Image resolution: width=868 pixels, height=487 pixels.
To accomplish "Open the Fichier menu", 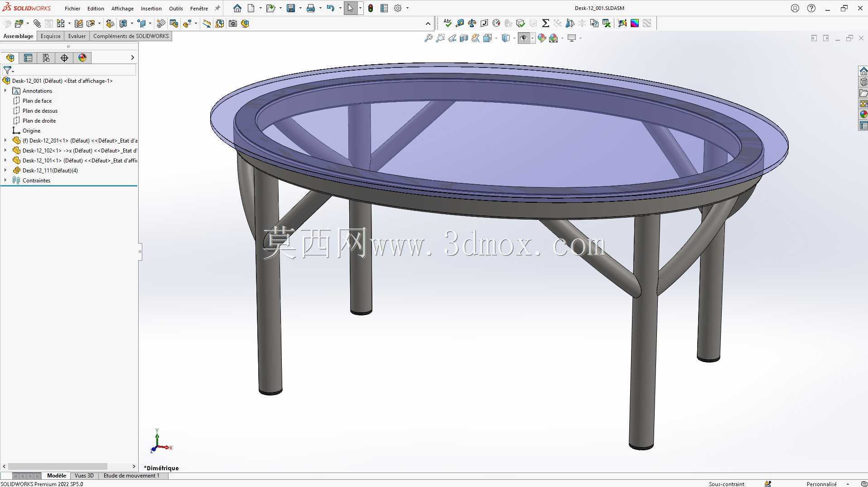I will click(72, 9).
